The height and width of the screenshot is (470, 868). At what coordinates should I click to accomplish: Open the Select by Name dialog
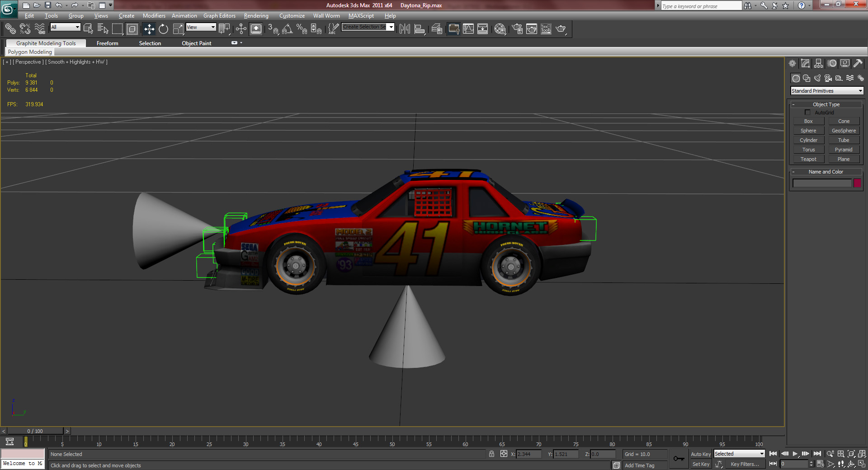click(103, 29)
